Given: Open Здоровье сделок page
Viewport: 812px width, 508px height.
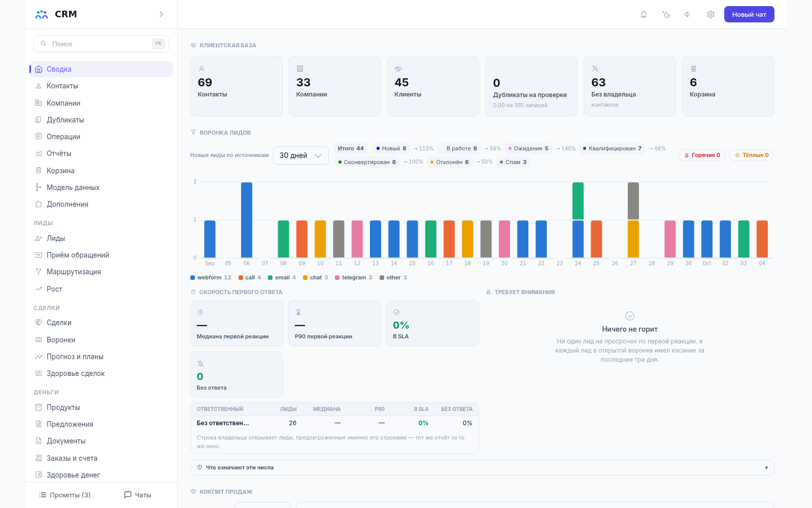Looking at the screenshot, I should (101, 373).
